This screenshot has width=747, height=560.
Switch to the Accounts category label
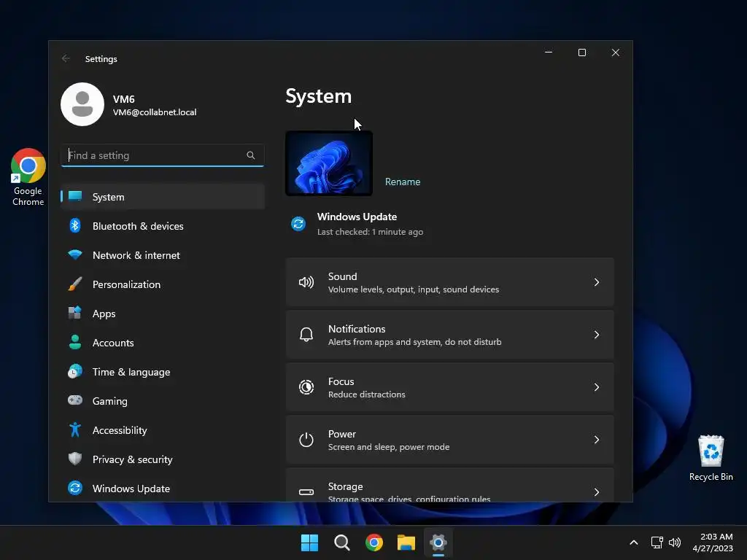point(113,343)
